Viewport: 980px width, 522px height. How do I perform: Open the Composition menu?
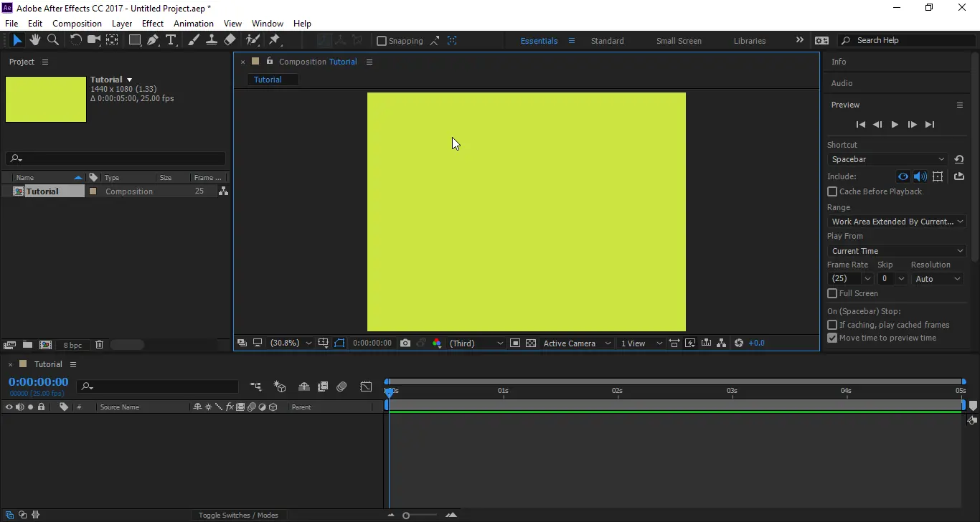tap(77, 24)
